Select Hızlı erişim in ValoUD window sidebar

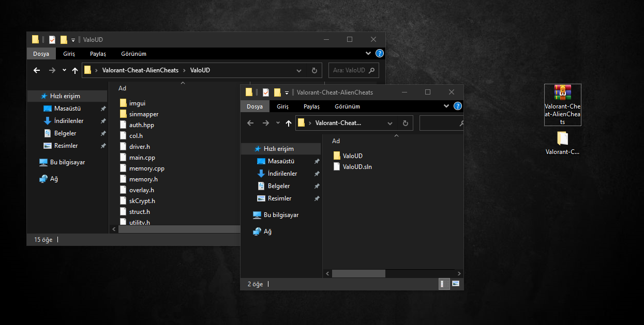[x=67, y=96]
